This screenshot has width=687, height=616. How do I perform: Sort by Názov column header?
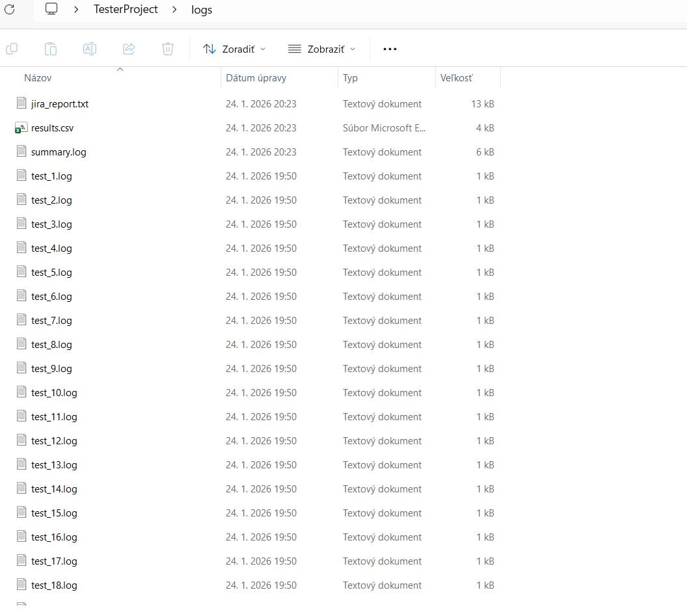point(38,78)
